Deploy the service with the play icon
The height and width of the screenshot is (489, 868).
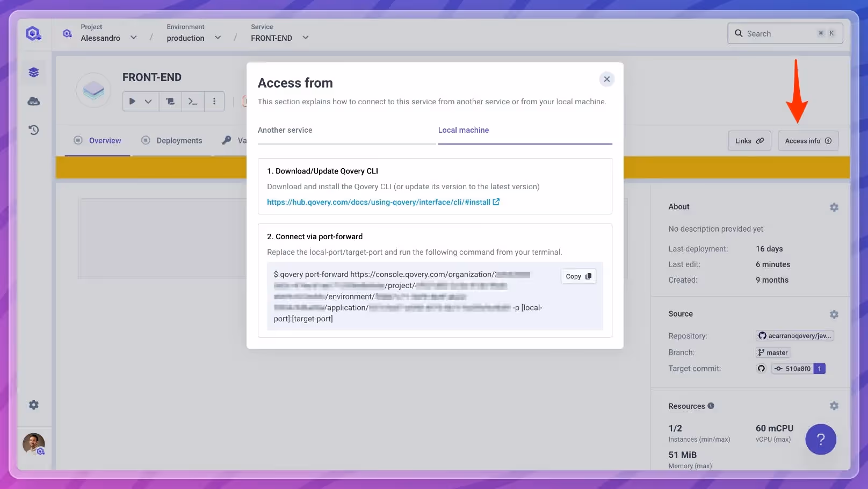(132, 101)
